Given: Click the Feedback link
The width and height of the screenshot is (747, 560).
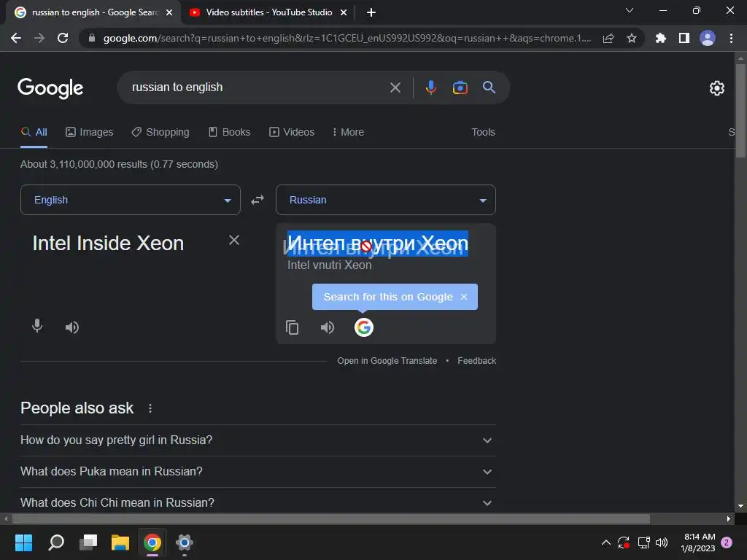Looking at the screenshot, I should (x=476, y=360).
